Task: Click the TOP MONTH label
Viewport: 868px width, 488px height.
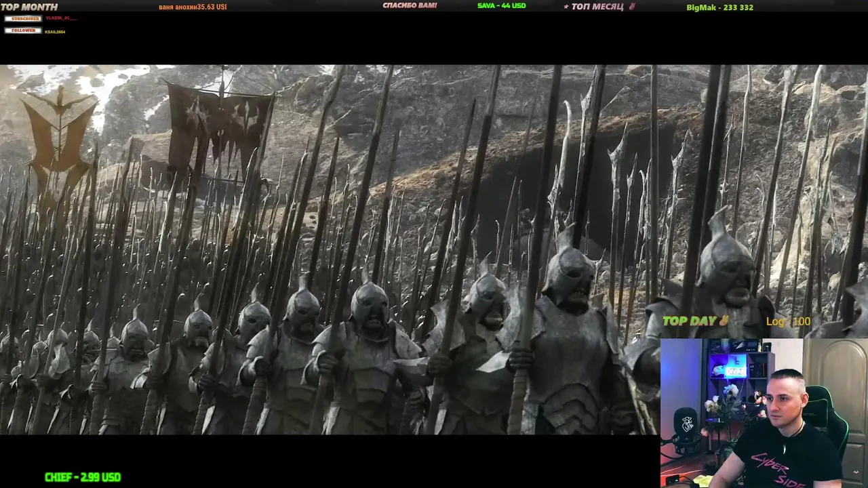Action: [x=29, y=7]
